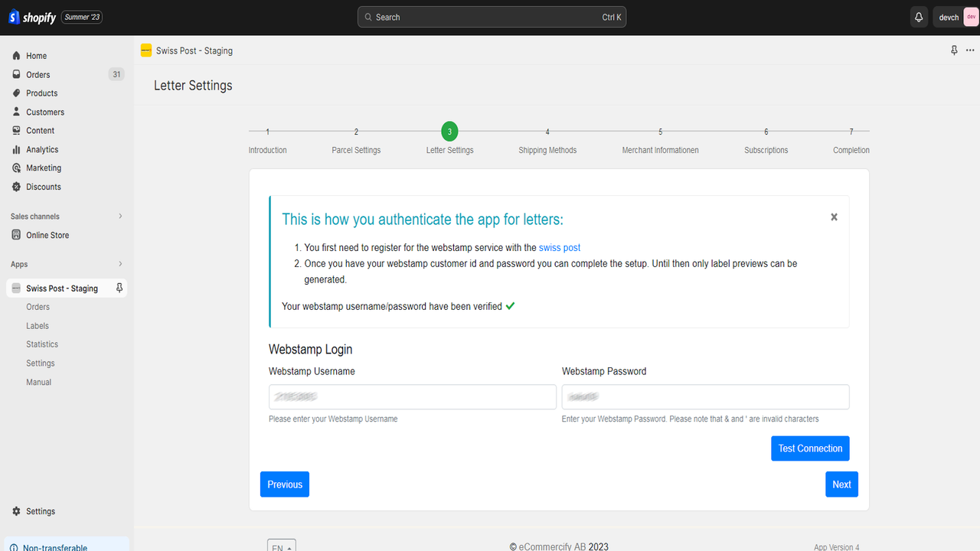Click the Test Connection button
Viewport: 980px width, 551px height.
(x=810, y=448)
